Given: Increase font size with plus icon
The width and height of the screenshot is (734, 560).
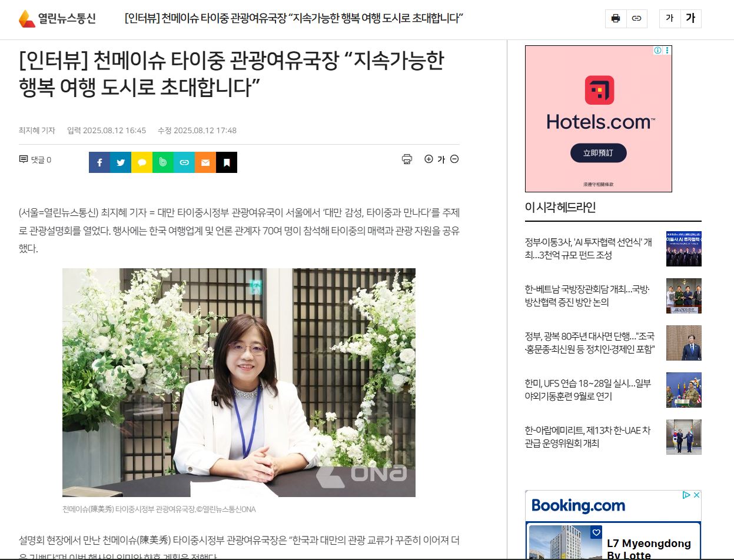Looking at the screenshot, I should 429,159.
